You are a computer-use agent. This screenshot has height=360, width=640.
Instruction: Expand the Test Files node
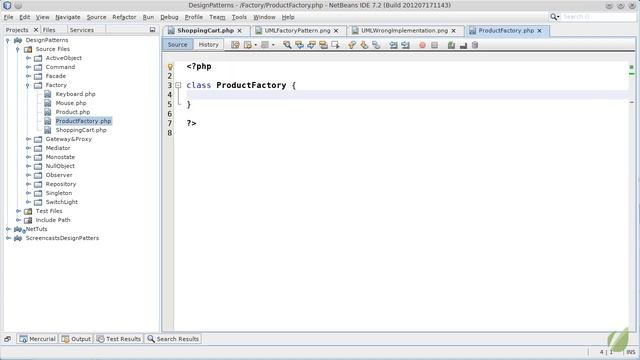coord(18,211)
